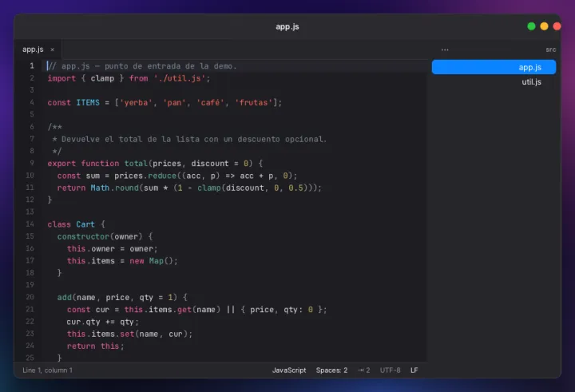The image size is (575, 392).
Task: Click the total function name
Action: pyautogui.click(x=136, y=164)
